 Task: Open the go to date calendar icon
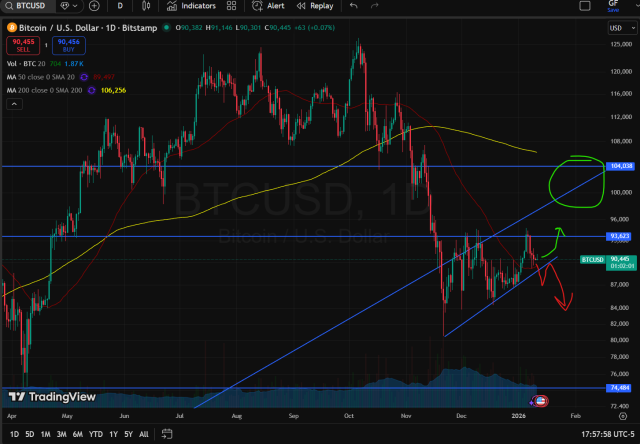pyautogui.click(x=164, y=434)
